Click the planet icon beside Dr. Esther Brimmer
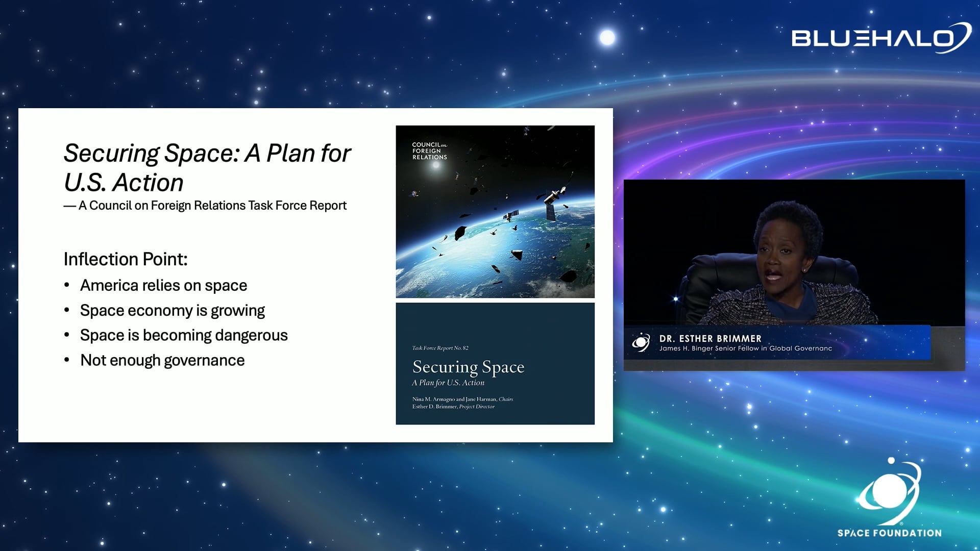This screenshot has height=551, width=980. pyautogui.click(x=641, y=342)
